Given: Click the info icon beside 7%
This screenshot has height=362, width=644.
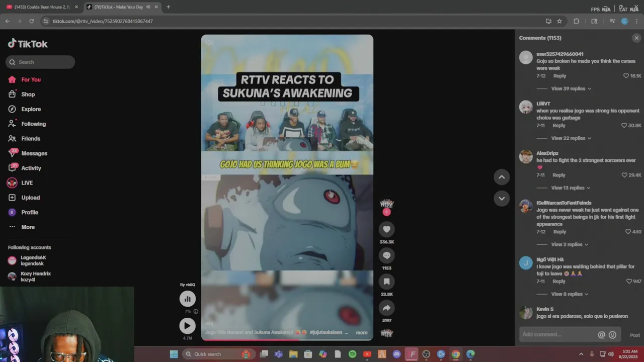Looking at the screenshot, I should [x=196, y=311].
